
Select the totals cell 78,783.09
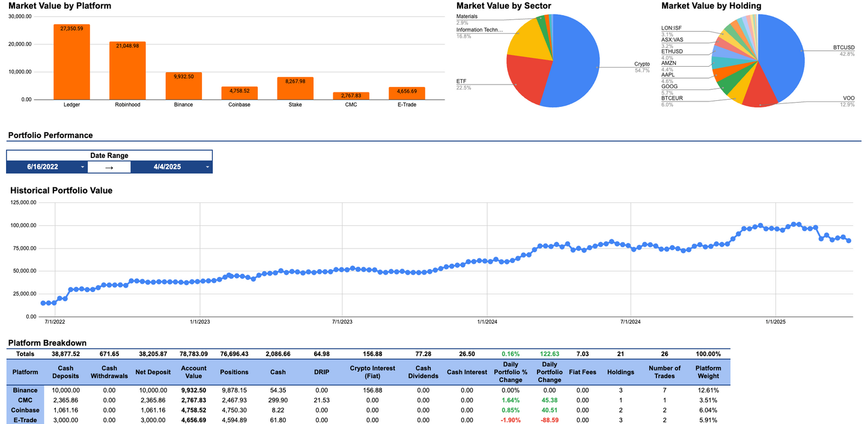point(193,354)
